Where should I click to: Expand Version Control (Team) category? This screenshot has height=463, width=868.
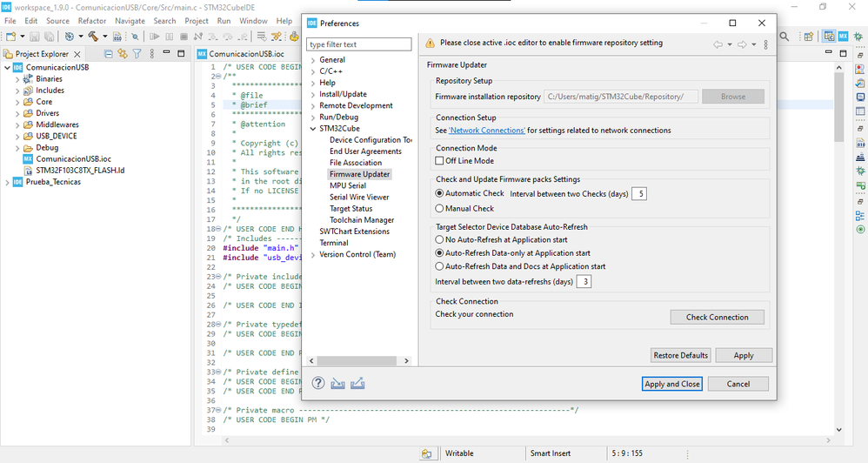coord(313,255)
